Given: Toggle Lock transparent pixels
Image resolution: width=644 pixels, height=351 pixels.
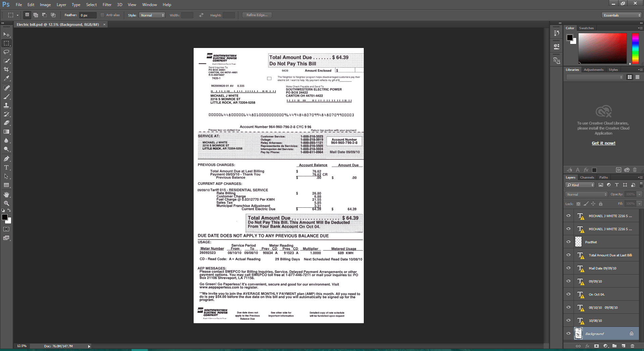Looking at the screenshot, I should 578,204.
